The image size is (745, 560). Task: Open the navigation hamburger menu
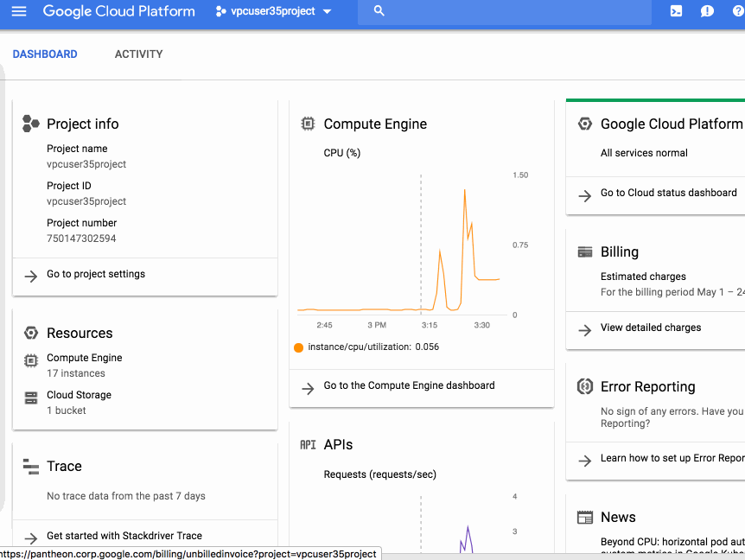coord(18,12)
